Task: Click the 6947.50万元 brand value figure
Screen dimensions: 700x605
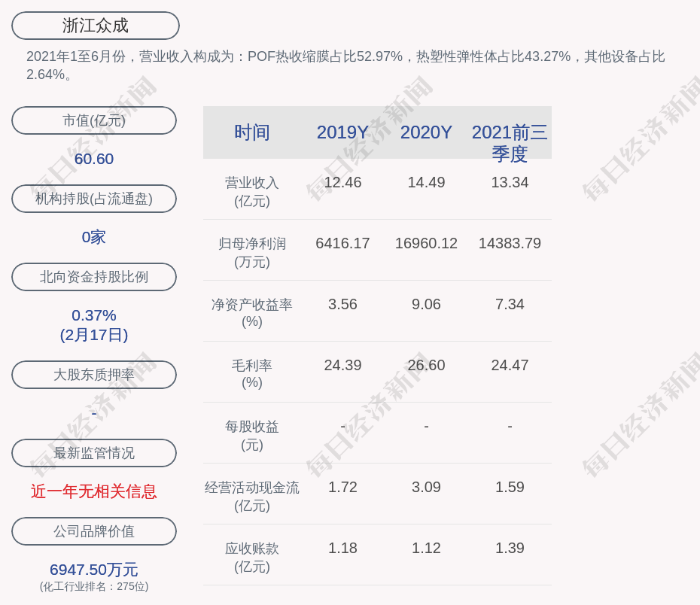Action: click(94, 570)
